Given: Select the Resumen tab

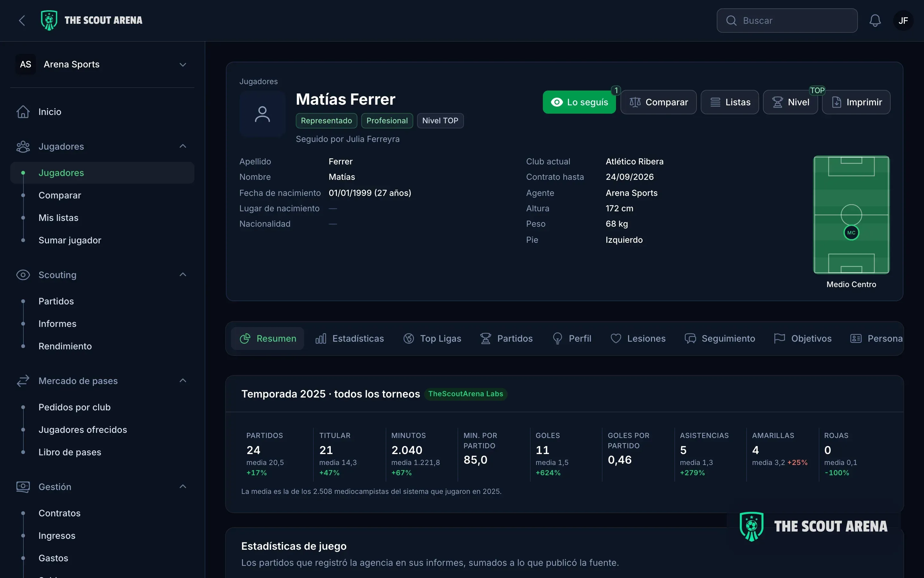Looking at the screenshot, I should point(268,339).
